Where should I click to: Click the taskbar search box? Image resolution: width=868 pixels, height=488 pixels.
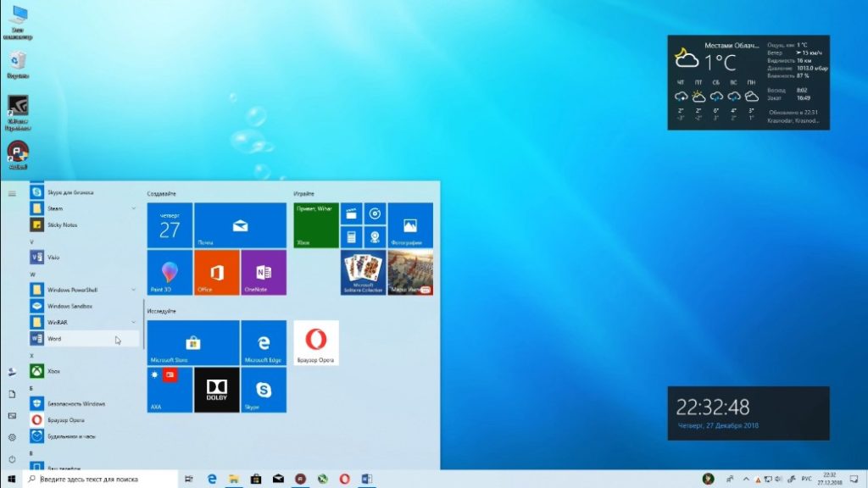coord(100,479)
